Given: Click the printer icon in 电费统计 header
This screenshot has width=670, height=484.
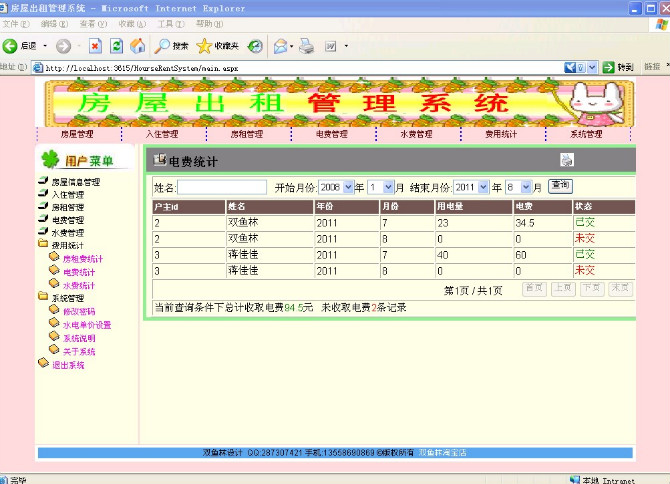Looking at the screenshot, I should [567, 160].
